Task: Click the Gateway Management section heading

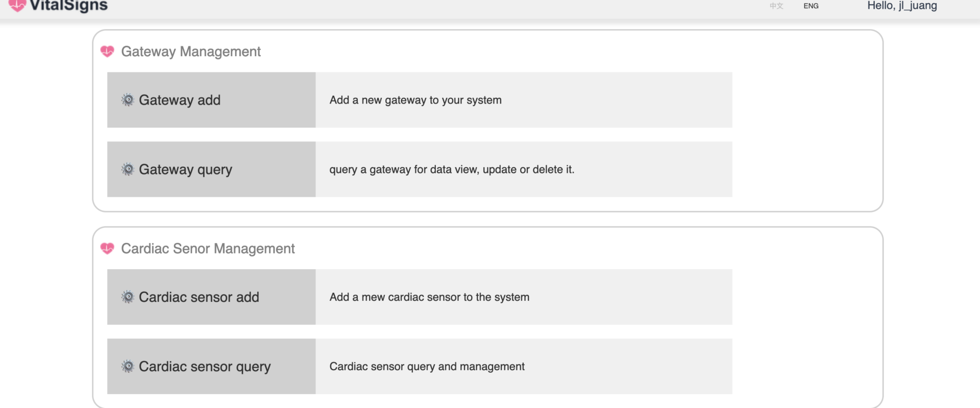Action: pos(191,52)
